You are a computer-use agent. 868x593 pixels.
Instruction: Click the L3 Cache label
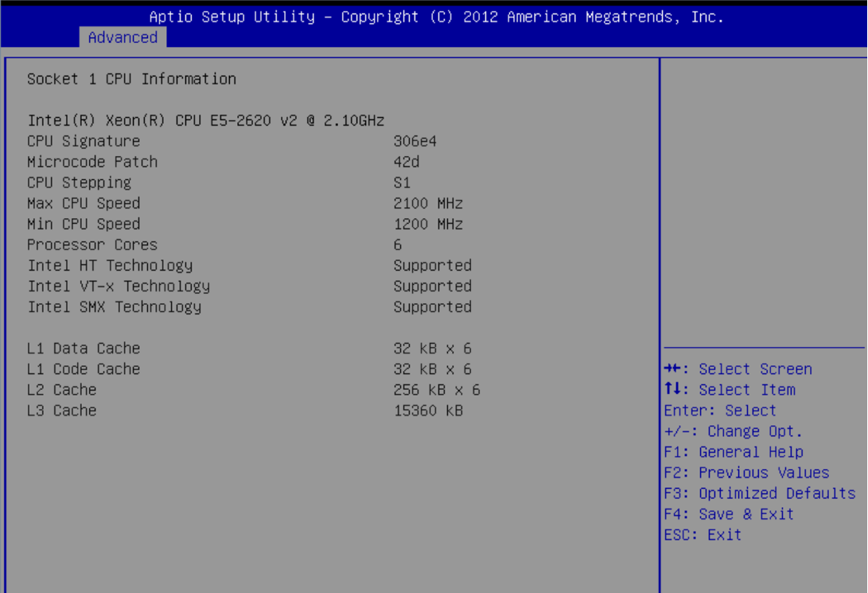coord(62,411)
